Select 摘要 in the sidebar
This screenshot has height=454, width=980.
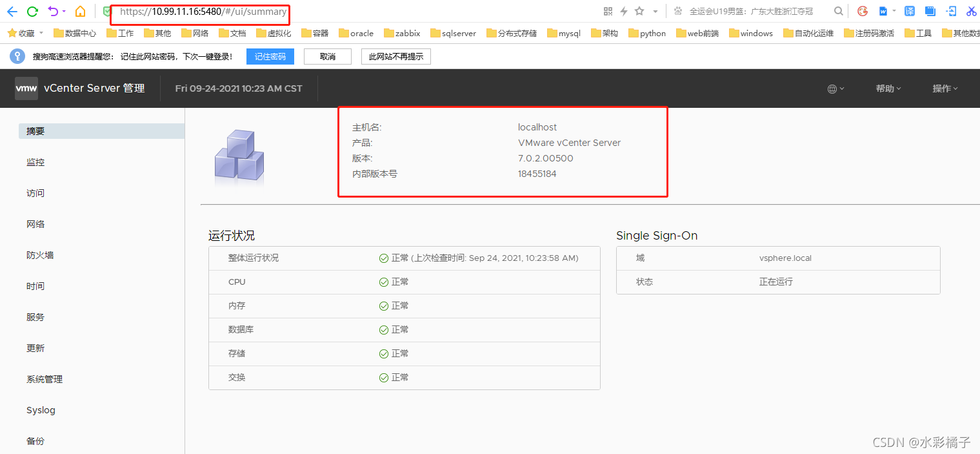pos(101,131)
